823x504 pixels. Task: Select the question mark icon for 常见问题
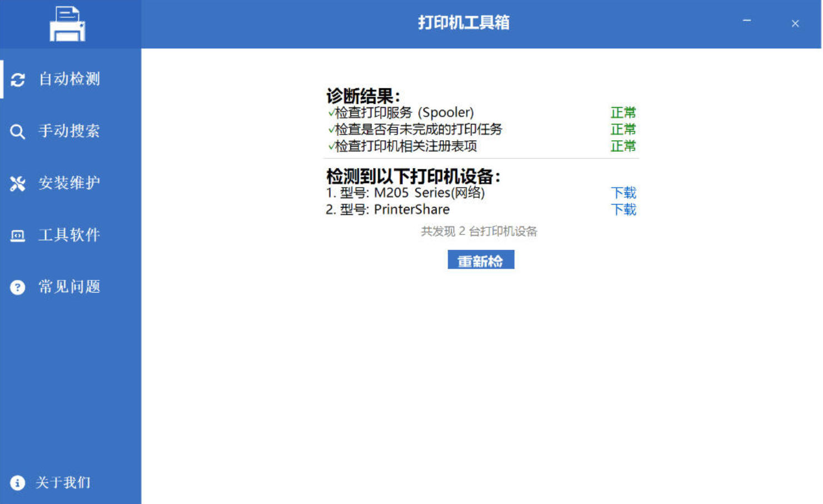point(17,287)
